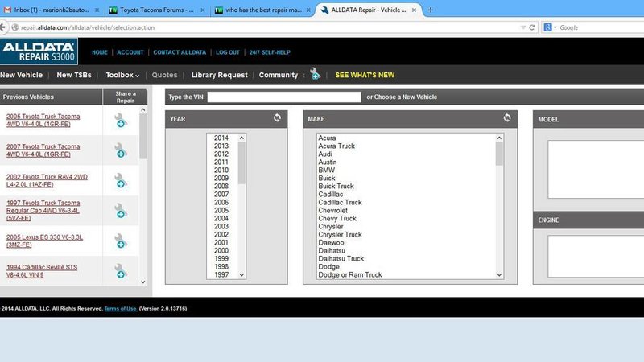Select Daihatsu make

click(332, 250)
